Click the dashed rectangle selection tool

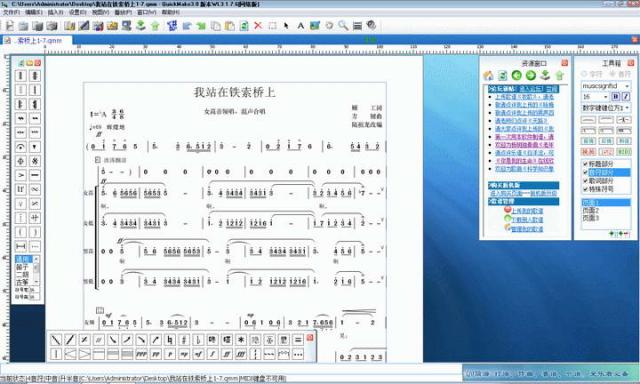point(272,26)
